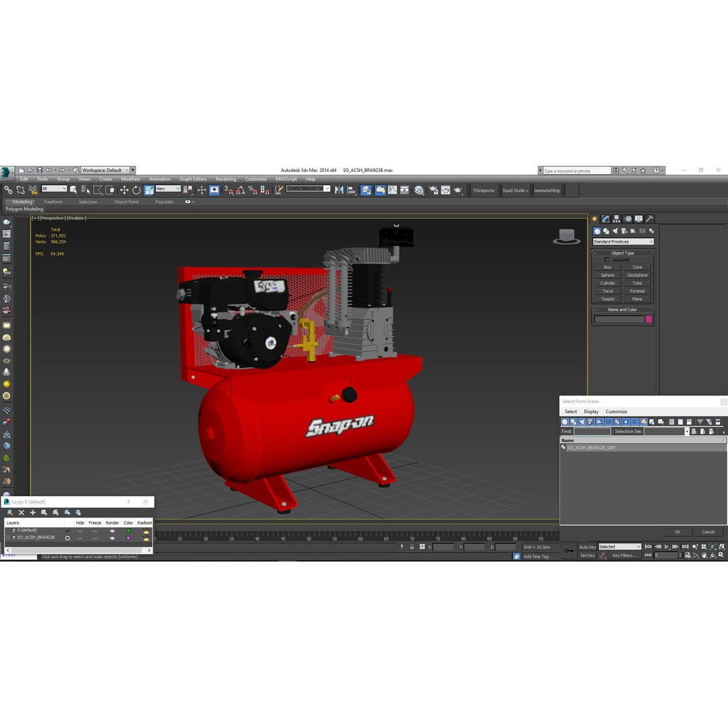Open the MAXScript menu
Screen dimensions: 728x728
pyautogui.click(x=286, y=179)
